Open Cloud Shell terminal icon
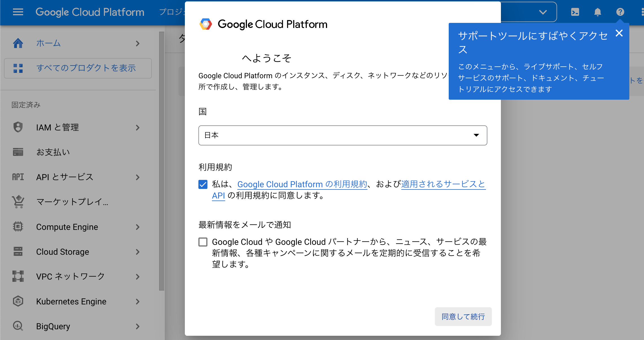 [575, 12]
